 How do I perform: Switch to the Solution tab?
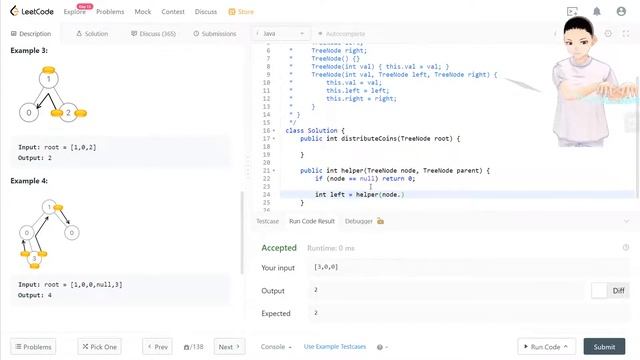[92, 33]
